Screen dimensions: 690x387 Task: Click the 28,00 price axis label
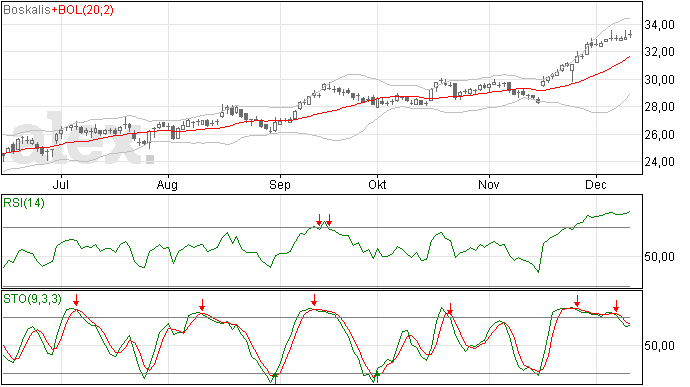[x=659, y=107]
